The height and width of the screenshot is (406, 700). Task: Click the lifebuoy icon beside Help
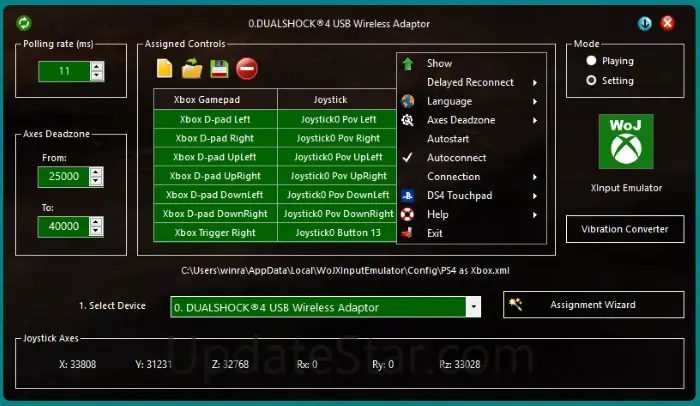pos(408,214)
